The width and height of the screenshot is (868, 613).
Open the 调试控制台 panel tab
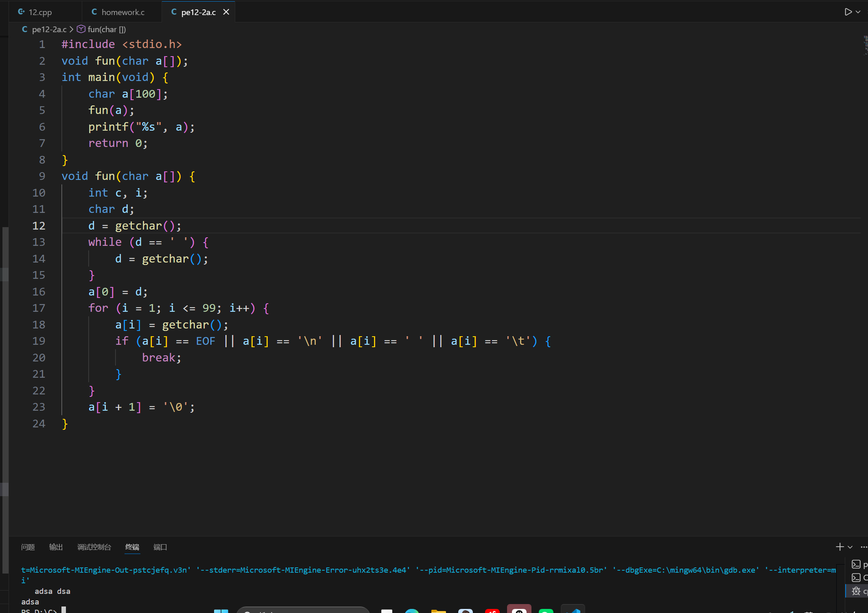pyautogui.click(x=94, y=547)
